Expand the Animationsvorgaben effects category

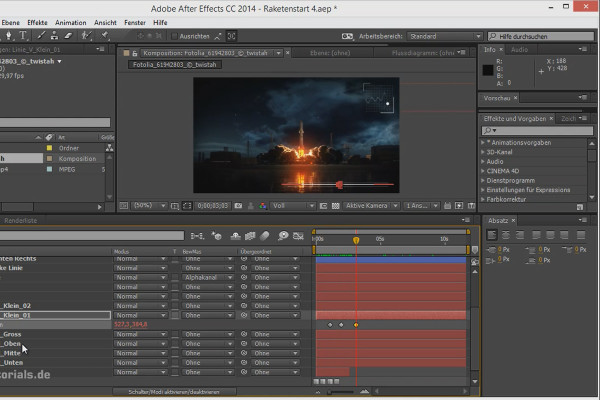(485, 141)
